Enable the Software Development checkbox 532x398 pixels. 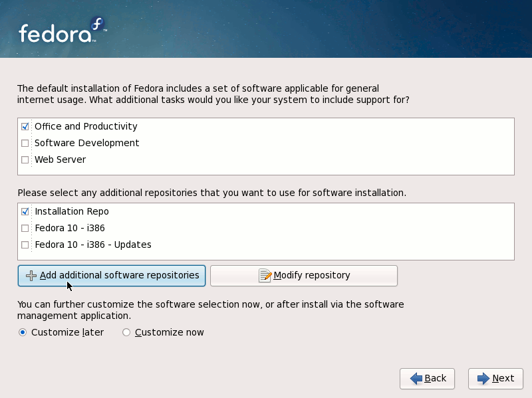coord(25,143)
